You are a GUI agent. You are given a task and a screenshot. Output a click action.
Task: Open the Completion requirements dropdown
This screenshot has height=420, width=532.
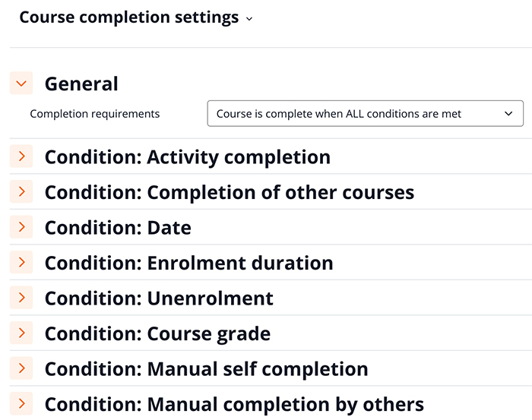click(x=365, y=114)
